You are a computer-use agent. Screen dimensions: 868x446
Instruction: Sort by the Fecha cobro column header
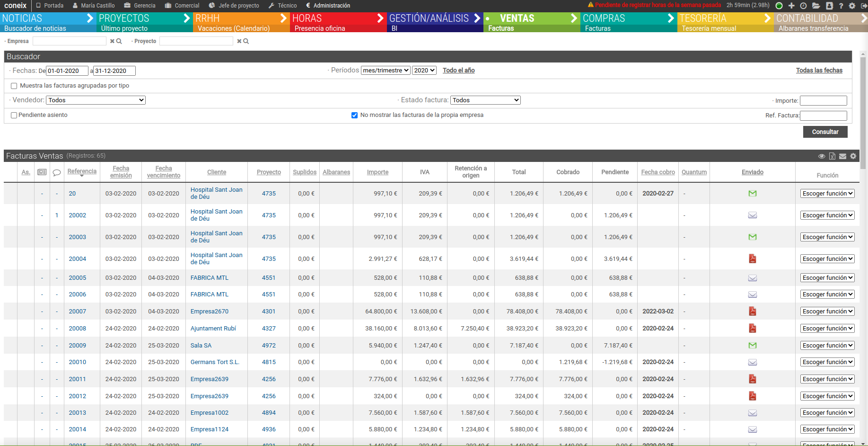658,172
